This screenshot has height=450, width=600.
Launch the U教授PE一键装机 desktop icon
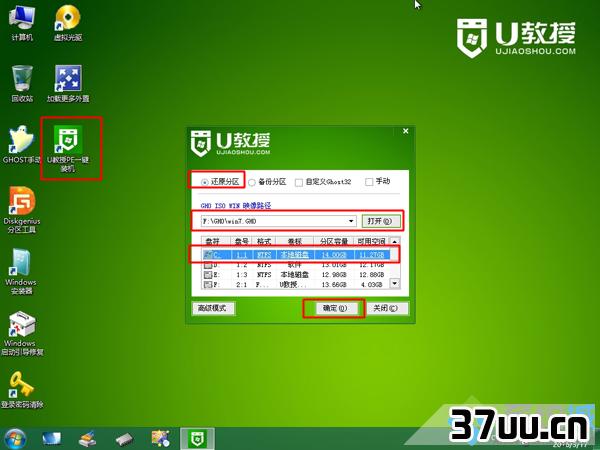tap(68, 148)
